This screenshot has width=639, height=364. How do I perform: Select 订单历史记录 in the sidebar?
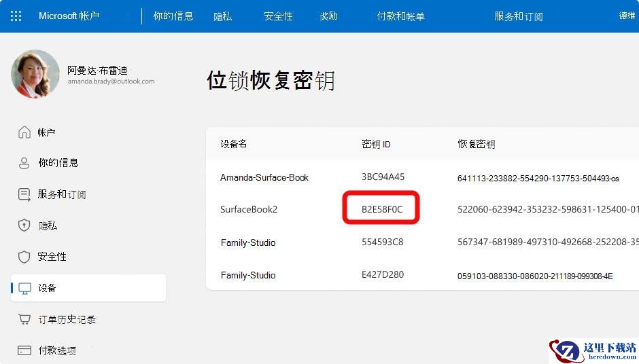67,320
